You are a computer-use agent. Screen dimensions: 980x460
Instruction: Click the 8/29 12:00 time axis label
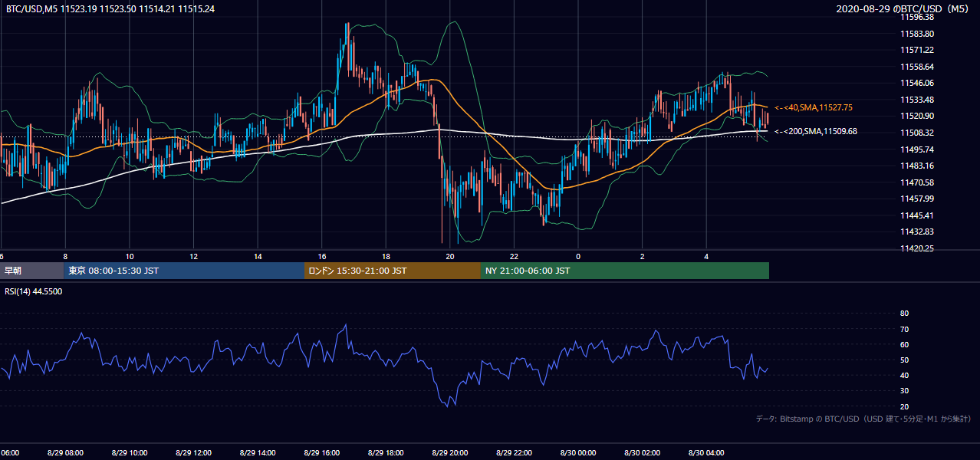[193, 453]
